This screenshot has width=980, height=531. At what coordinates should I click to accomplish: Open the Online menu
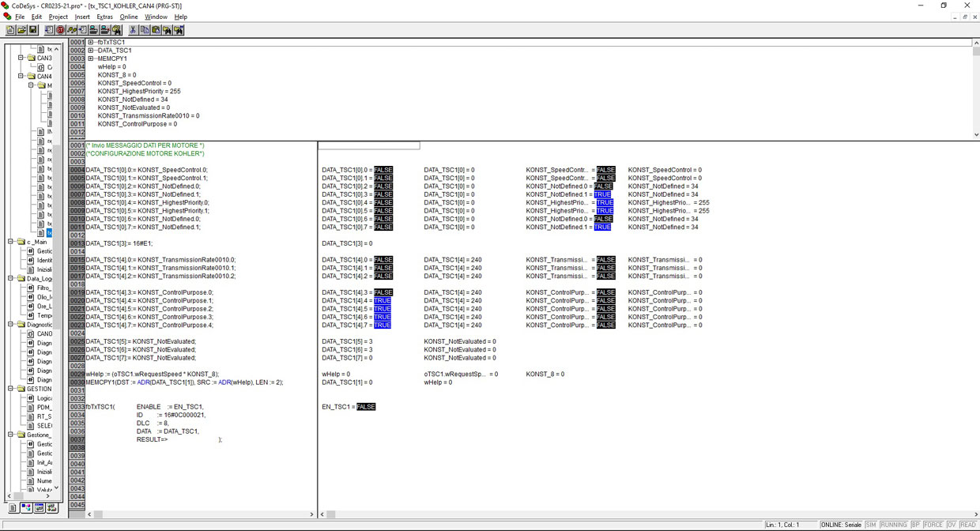[128, 17]
